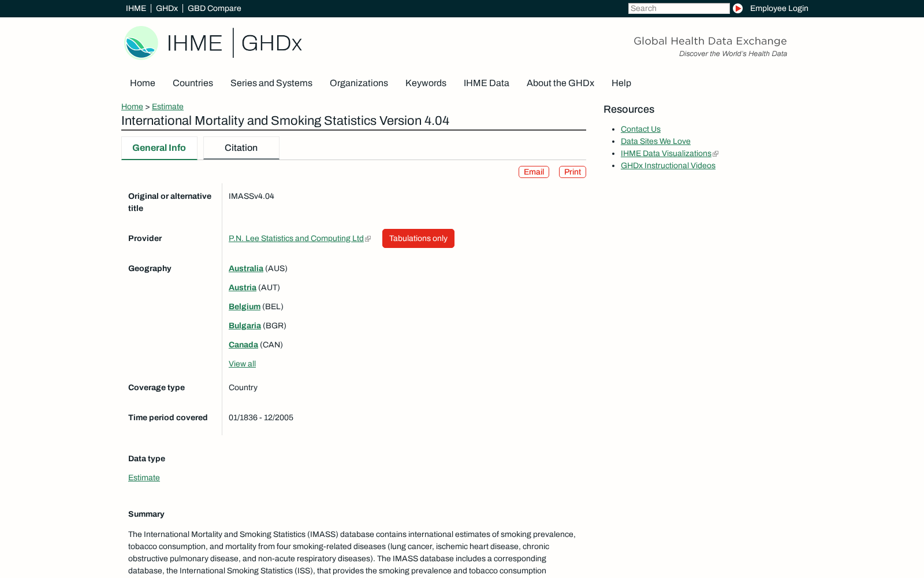Click the Home breadcrumb link
This screenshot has width=924, height=578.
click(132, 106)
